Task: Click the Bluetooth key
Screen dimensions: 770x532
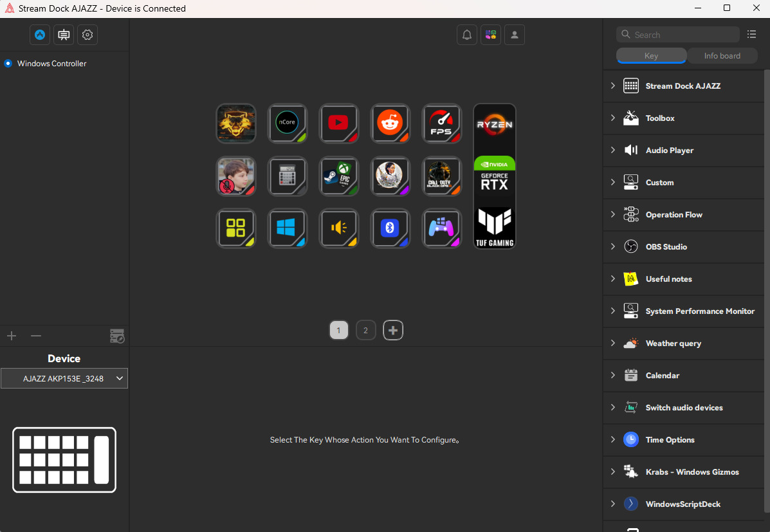Action: pos(390,228)
